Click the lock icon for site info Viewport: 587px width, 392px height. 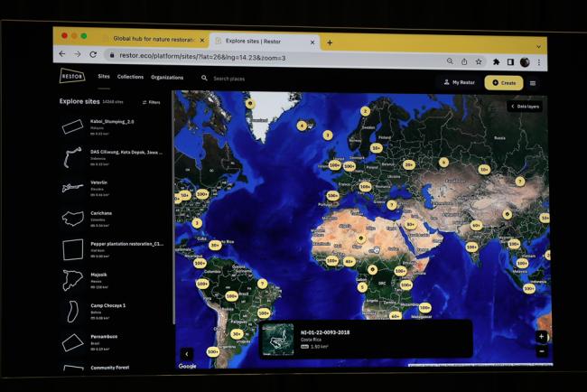point(112,55)
